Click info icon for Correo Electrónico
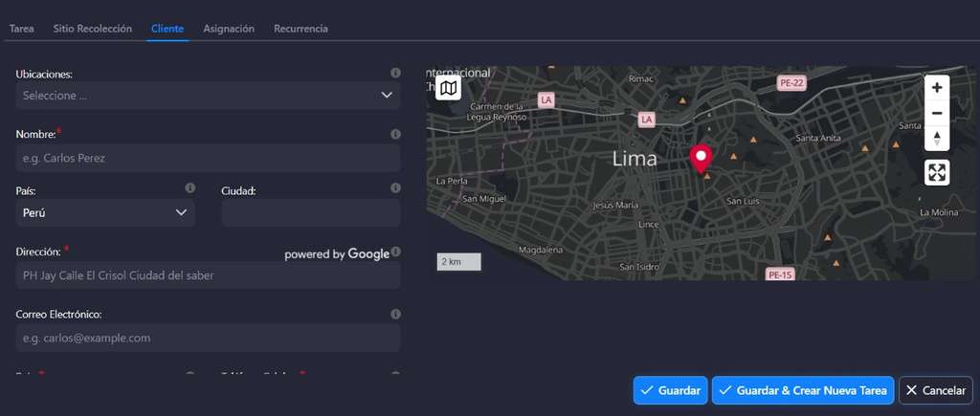 point(395,314)
